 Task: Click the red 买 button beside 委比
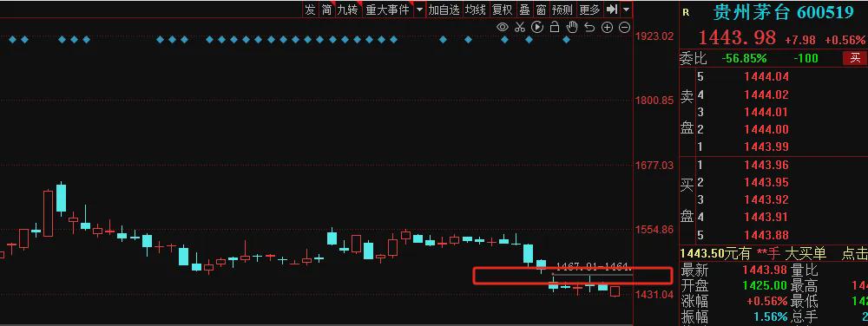tap(856, 58)
